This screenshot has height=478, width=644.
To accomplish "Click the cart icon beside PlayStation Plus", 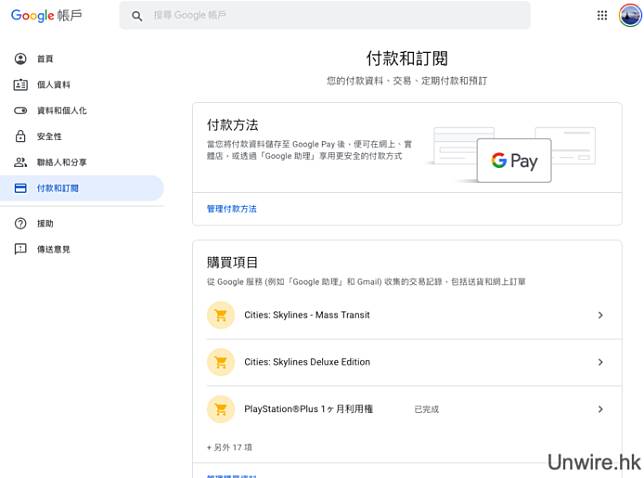I will [220, 409].
